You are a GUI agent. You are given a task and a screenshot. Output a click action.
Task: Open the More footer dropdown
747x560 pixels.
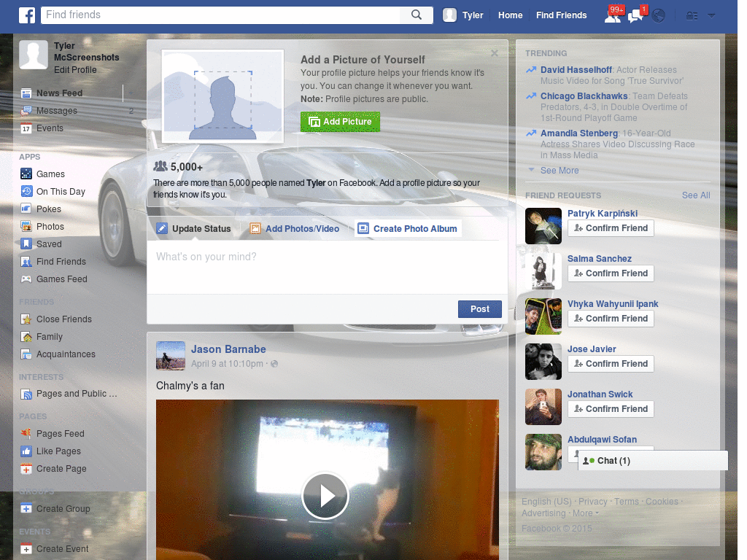(x=586, y=513)
